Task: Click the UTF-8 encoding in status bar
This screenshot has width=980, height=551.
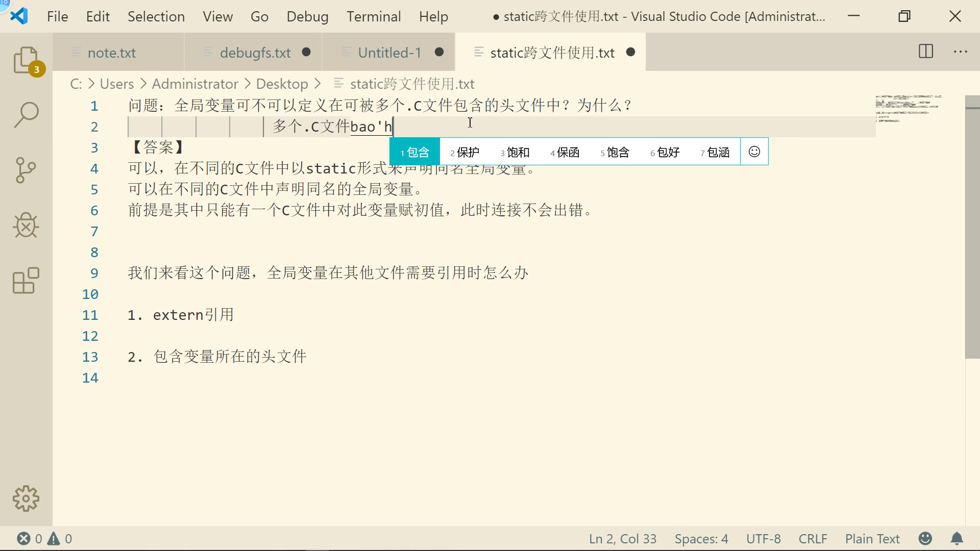Action: pyautogui.click(x=765, y=538)
